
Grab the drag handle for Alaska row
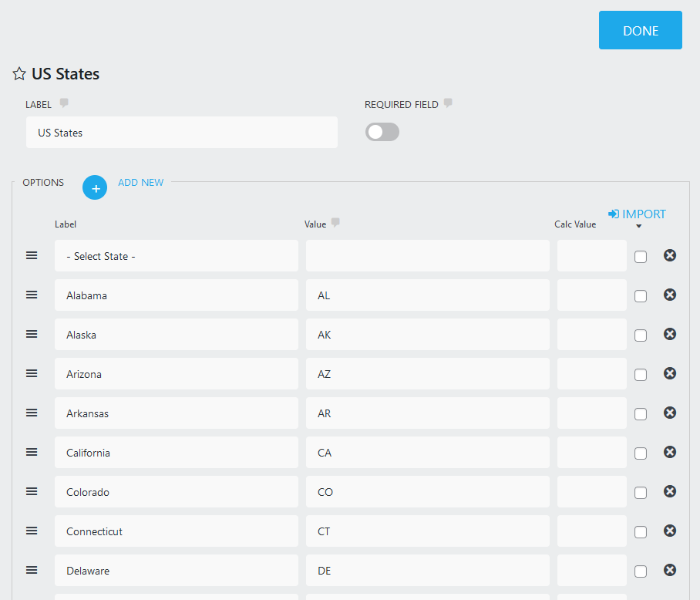click(x=32, y=334)
